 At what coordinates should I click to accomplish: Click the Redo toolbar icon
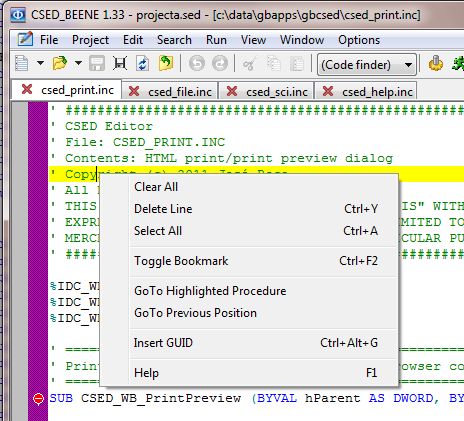[220, 63]
